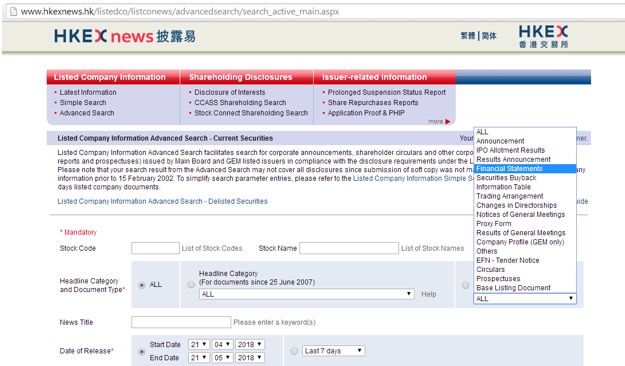Choose Changes in Directorships option
Viewport: 625px width, 366px height.
pyautogui.click(x=525, y=205)
